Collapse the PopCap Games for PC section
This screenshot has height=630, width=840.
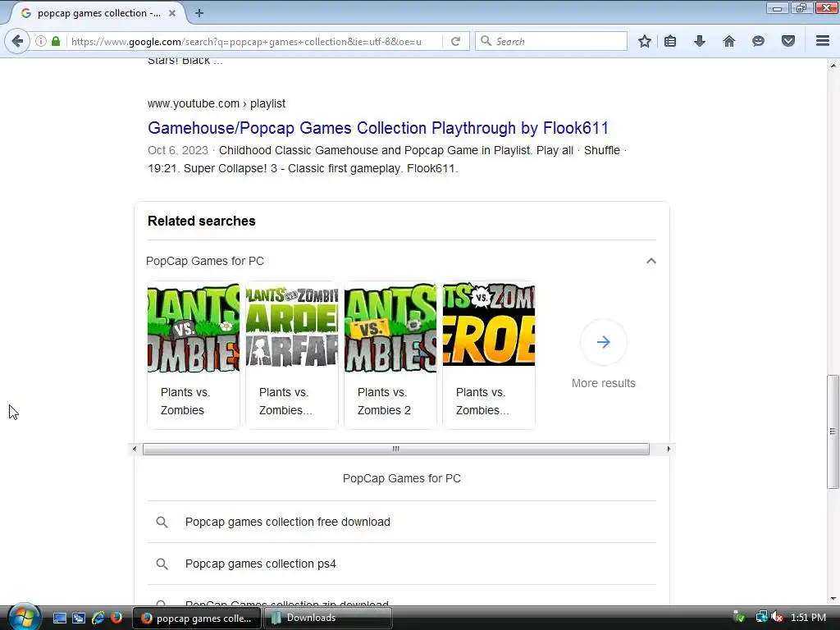click(651, 261)
